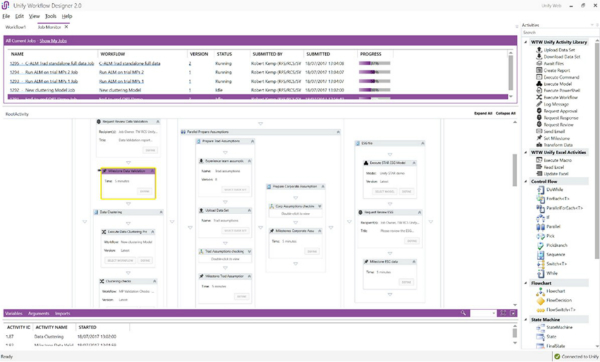This screenshot has height=362, width=600.
Task: Open the View menu
Action: pyautogui.click(x=34, y=16)
